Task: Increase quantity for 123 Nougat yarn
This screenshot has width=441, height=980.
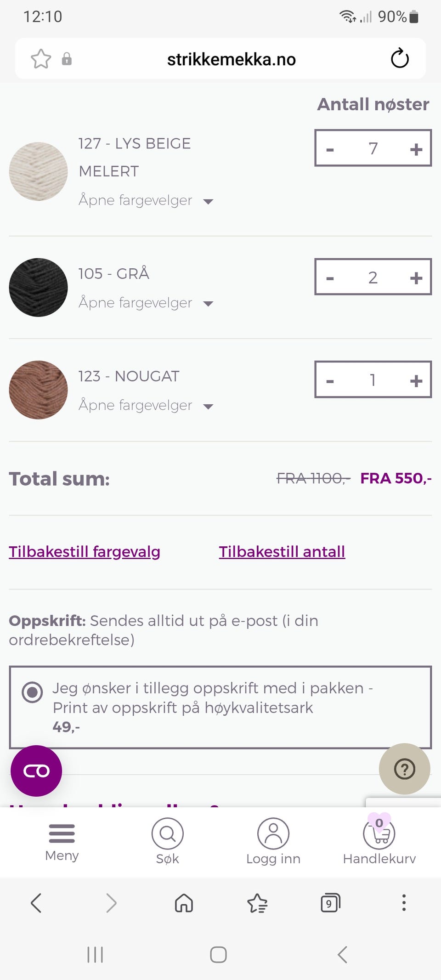Action: pos(416,380)
